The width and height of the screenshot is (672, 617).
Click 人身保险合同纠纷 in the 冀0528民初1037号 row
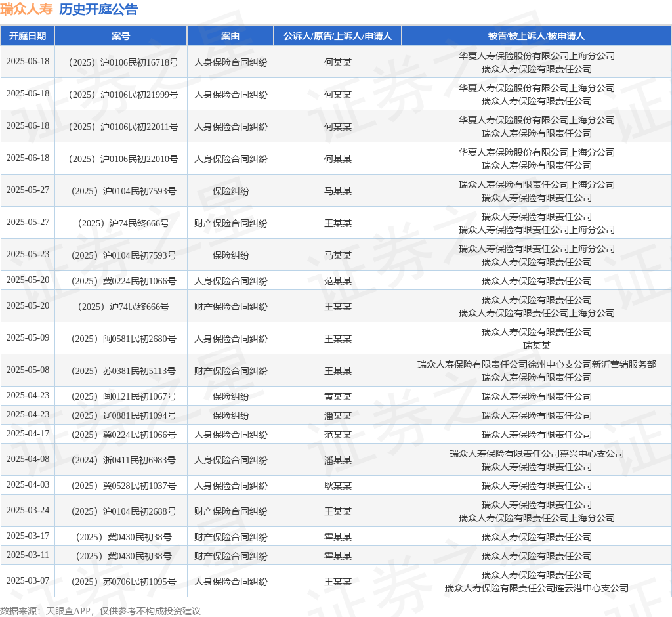pos(230,486)
